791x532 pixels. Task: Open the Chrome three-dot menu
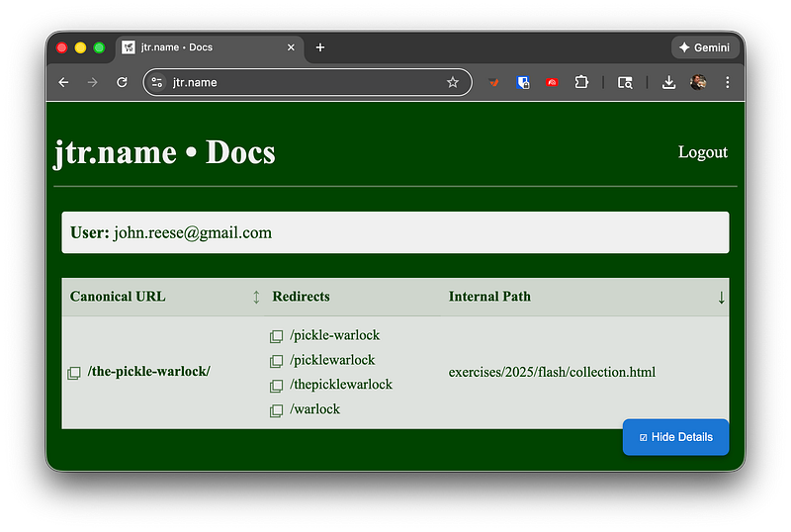[728, 83]
